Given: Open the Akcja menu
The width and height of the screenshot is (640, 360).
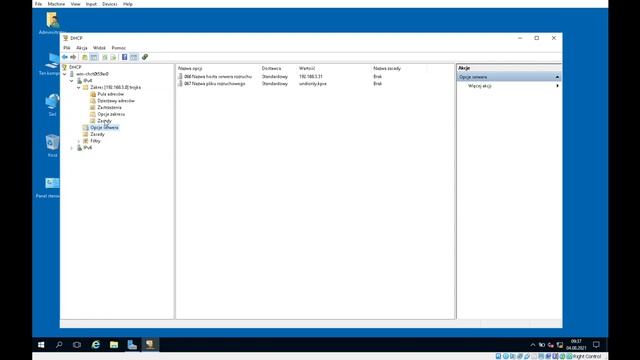Looking at the screenshot, I should coord(82,48).
